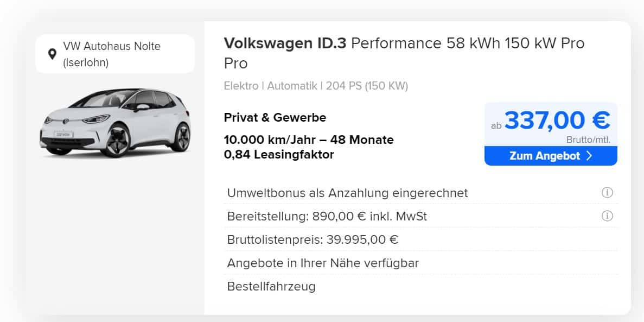Select the 10.000 km/Jahr – 48 Monate text
The width and height of the screenshot is (644, 322).
click(309, 140)
